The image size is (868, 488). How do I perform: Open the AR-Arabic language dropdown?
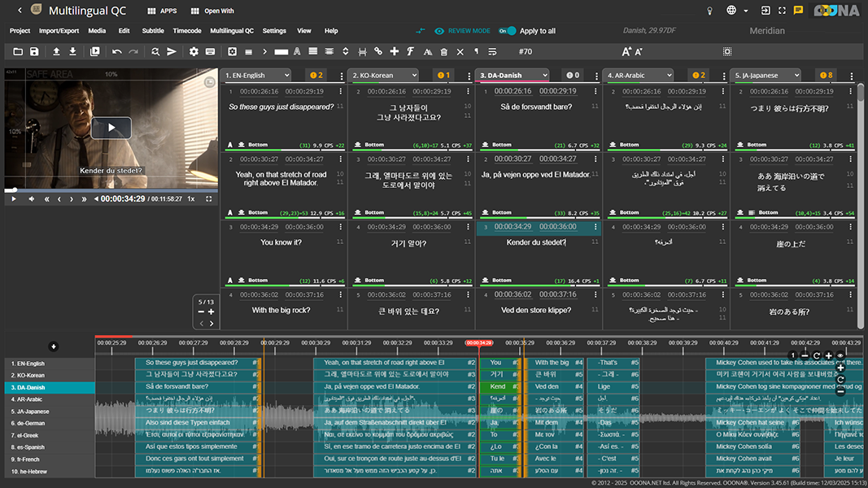coord(638,76)
